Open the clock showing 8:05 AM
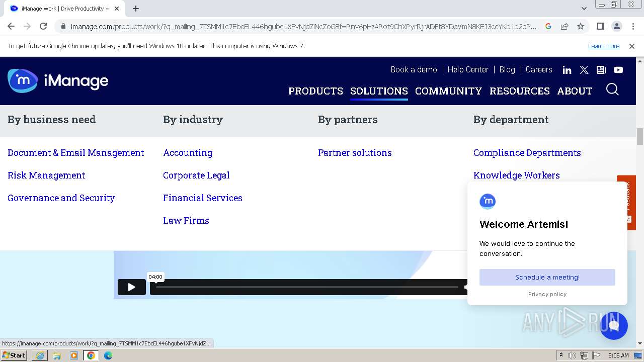Viewport: 644px width, 362px height. 618,355
